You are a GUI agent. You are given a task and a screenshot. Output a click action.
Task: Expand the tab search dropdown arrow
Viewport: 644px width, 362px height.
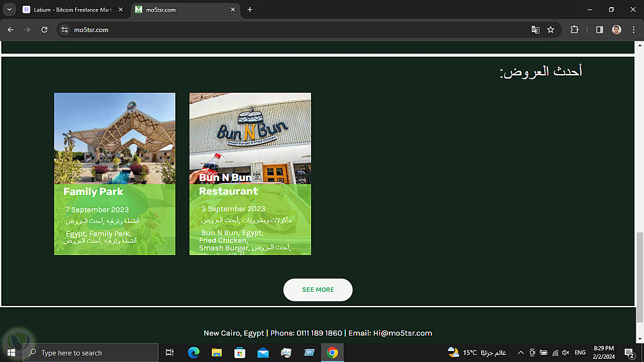(9, 10)
